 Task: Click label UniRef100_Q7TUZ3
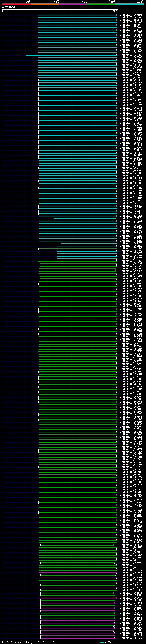[131, 221]
